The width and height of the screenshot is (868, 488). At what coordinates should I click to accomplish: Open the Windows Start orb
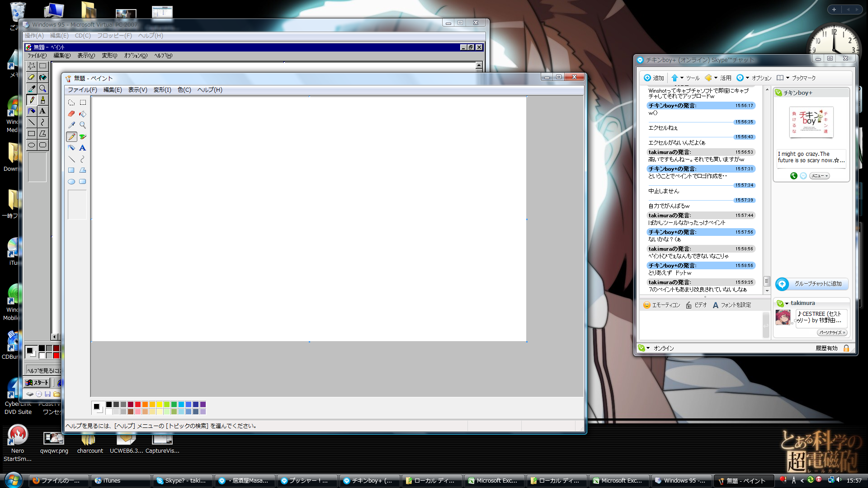13,479
